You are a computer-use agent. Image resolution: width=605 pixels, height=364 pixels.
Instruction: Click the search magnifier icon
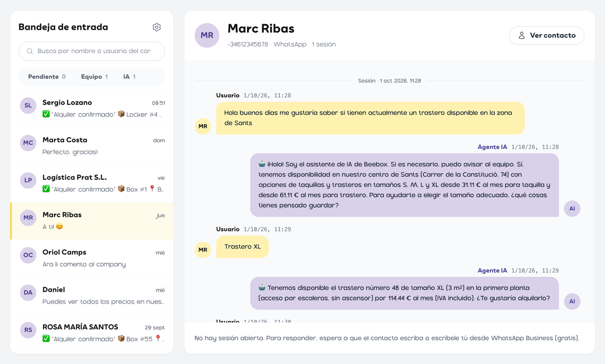30,51
